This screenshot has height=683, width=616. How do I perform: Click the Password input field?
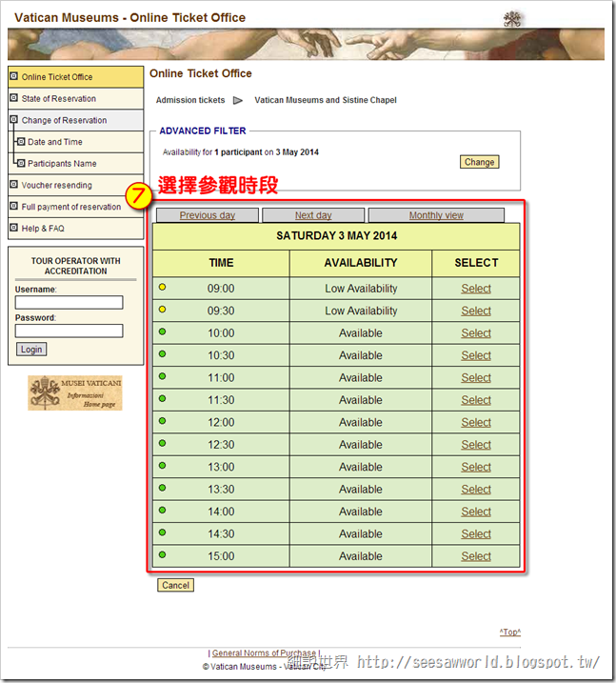click(69, 331)
